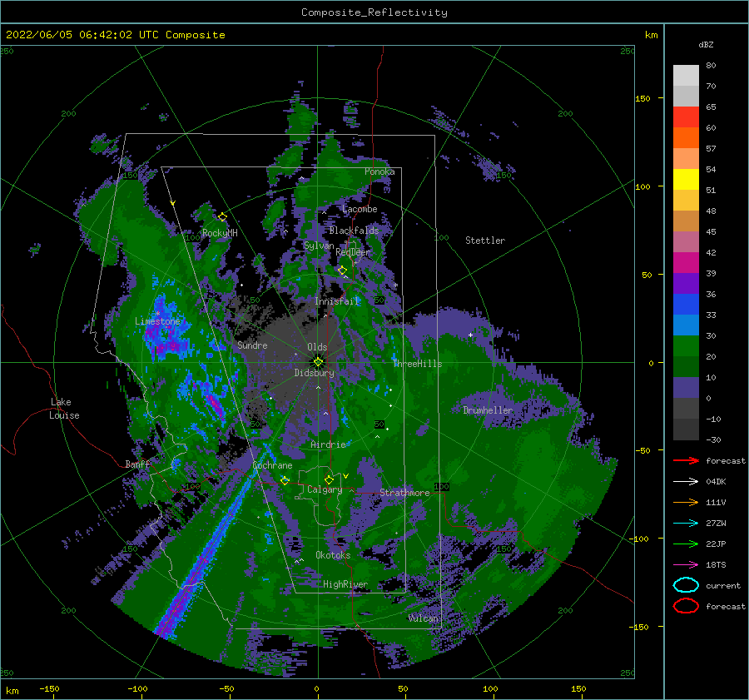The height and width of the screenshot is (700, 749).
Task: Click the yellow radar site marker at Olds
Action: click(x=318, y=362)
